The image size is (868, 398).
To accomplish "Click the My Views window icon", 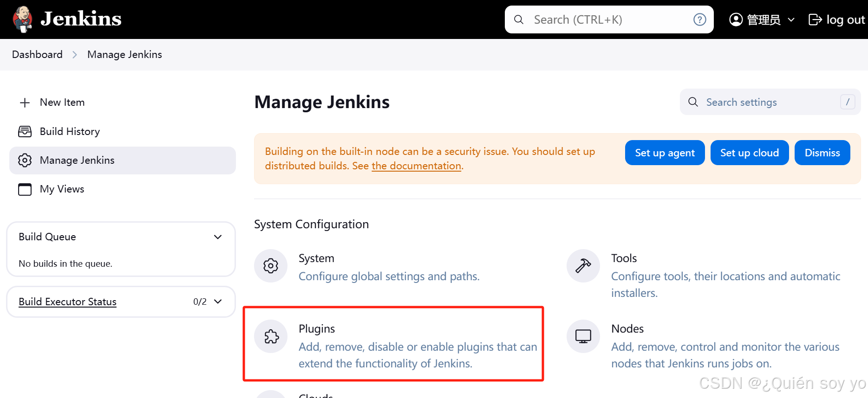I will [25, 189].
